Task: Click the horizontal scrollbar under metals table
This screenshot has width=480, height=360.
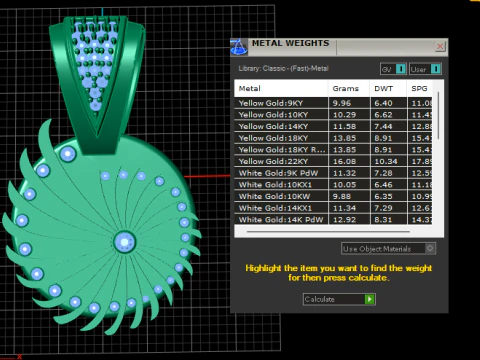Action: [x=328, y=231]
